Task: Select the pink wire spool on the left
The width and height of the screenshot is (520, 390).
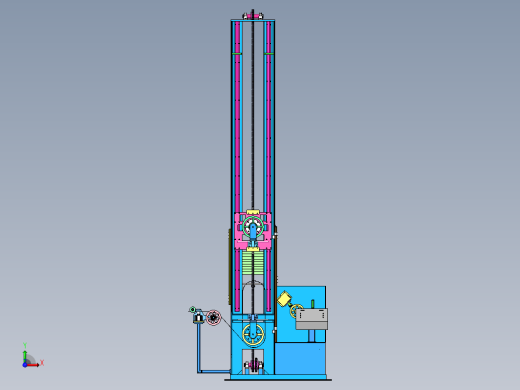Action: (x=213, y=317)
